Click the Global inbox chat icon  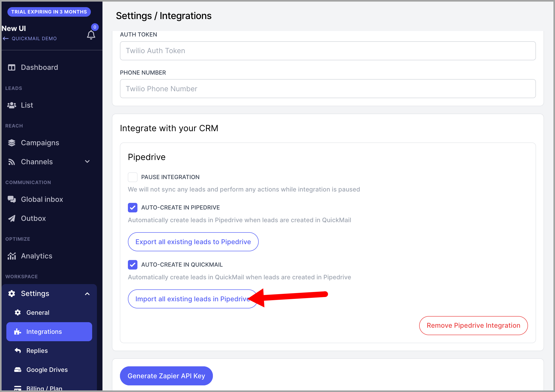coord(12,199)
